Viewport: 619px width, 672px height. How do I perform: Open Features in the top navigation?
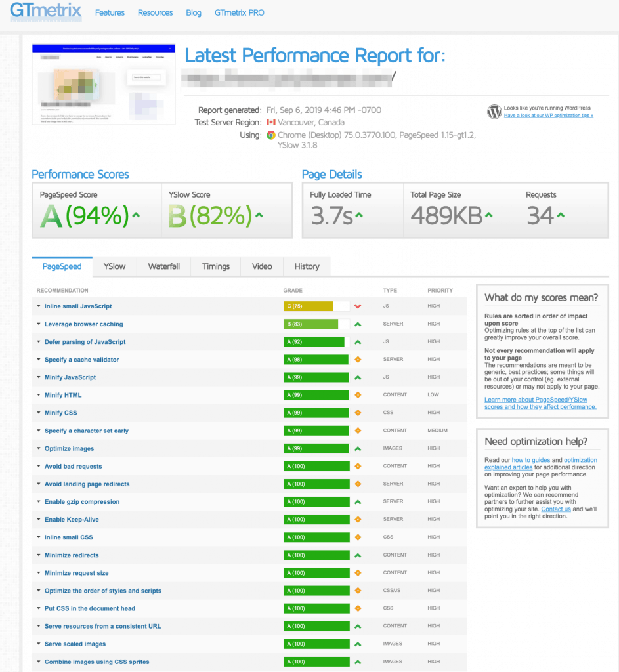pyautogui.click(x=110, y=13)
